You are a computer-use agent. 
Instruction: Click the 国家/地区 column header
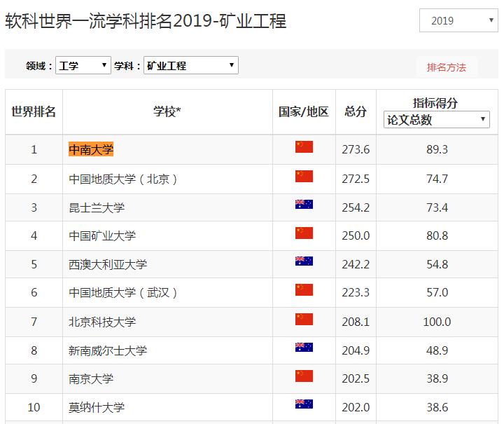tap(304, 111)
